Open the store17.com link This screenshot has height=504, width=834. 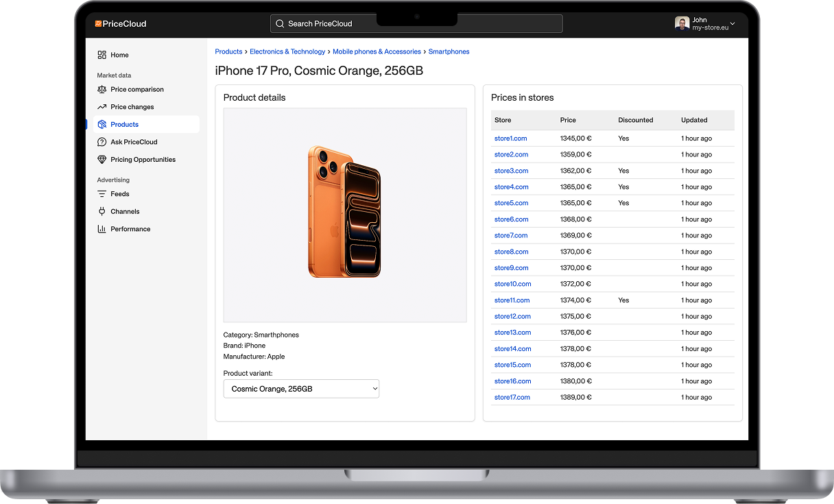pyautogui.click(x=512, y=397)
